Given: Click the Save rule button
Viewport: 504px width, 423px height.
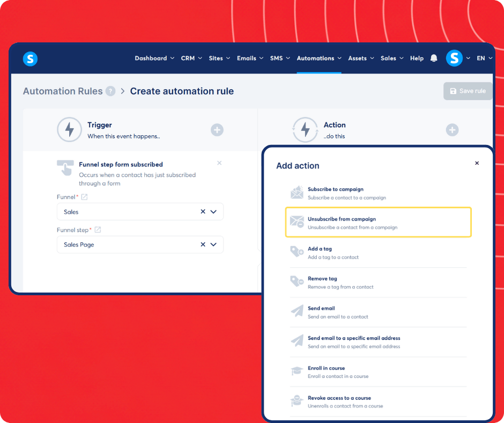Looking at the screenshot, I should (x=468, y=91).
